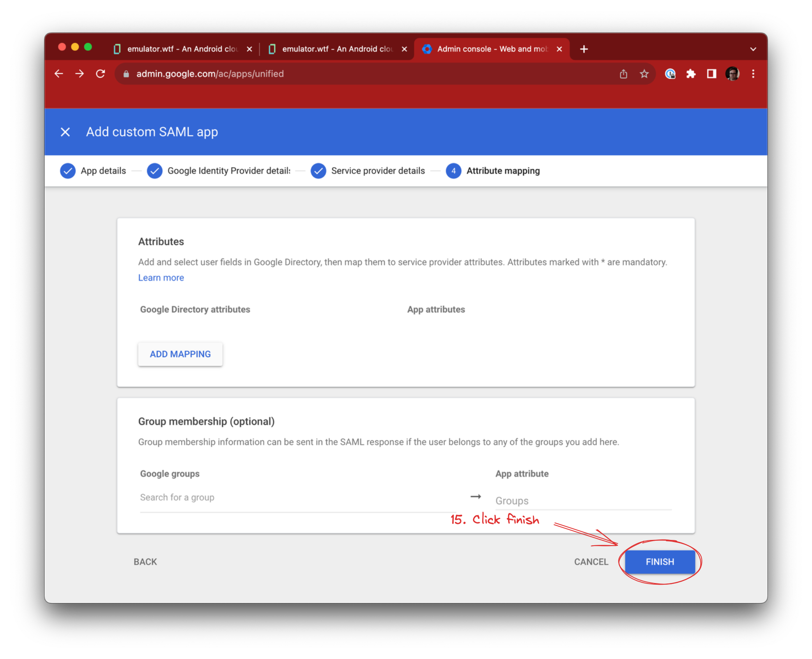Click the Learn more hyperlink
This screenshot has width=812, height=659.
[x=159, y=277]
